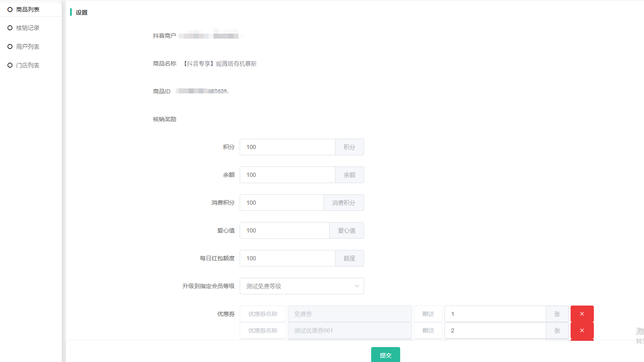Click the circle icon beside 门店列表
The image size is (644, 362).
click(x=10, y=65)
